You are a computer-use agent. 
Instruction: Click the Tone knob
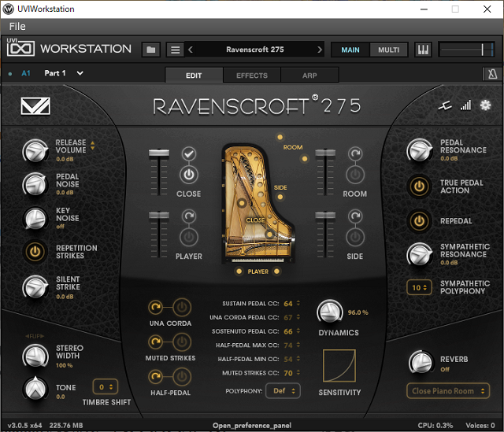tap(35, 389)
